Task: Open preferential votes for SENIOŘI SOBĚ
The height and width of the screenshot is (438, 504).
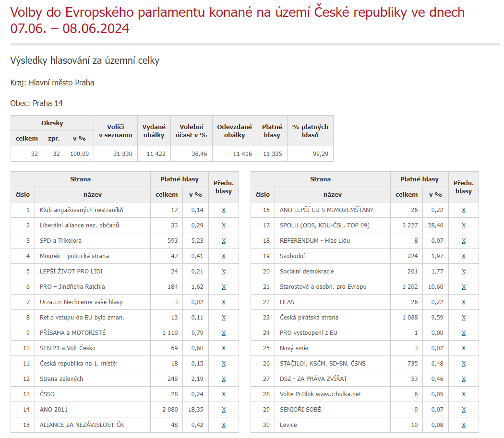Action: tap(464, 409)
